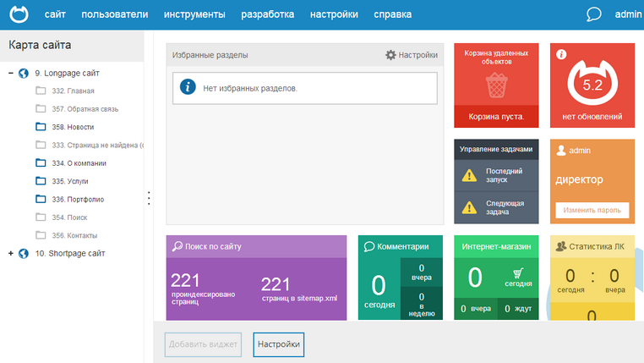Click the globe icon of Shortpage сайт
This screenshot has width=644, height=363.
click(24, 254)
